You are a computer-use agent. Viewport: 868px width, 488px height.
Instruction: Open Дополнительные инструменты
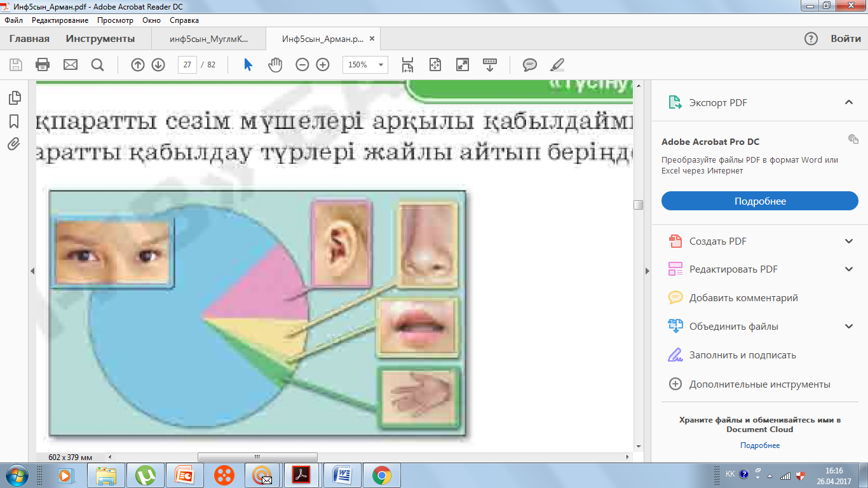[x=760, y=384]
